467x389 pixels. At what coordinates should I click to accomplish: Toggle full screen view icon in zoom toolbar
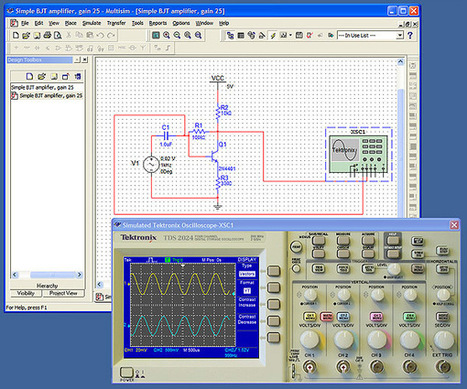tap(156, 35)
